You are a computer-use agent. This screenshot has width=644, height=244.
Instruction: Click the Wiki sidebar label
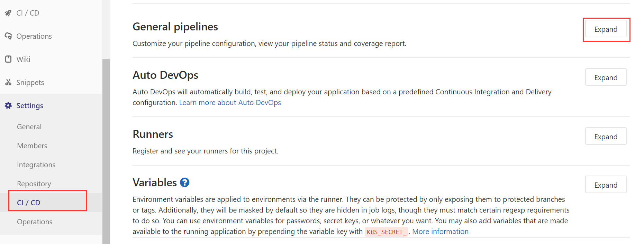tap(24, 59)
